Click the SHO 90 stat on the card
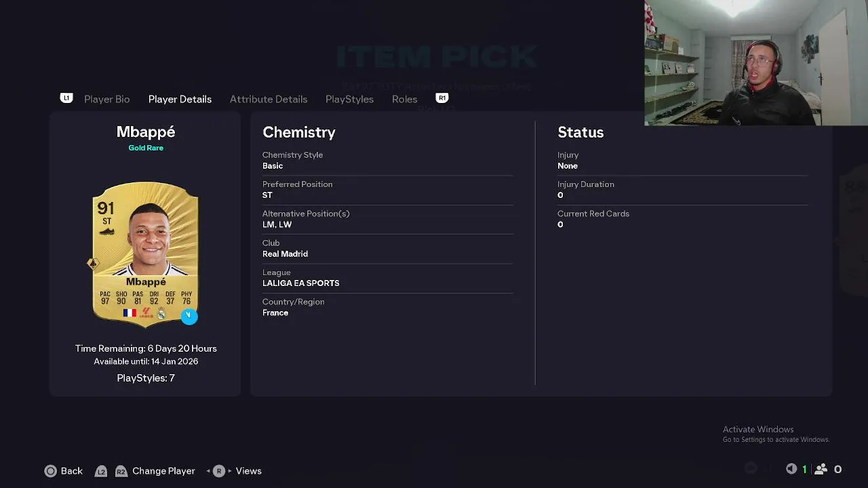Viewport: 868px width, 488px height. 121,298
